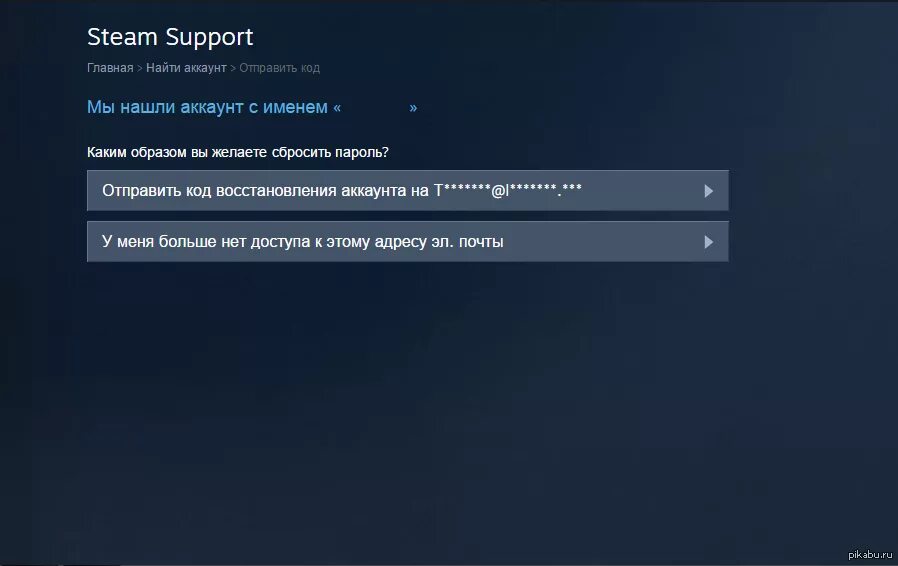Click the breadcrumb separator before Отправить код
The height and width of the screenshot is (566, 898).
(233, 68)
